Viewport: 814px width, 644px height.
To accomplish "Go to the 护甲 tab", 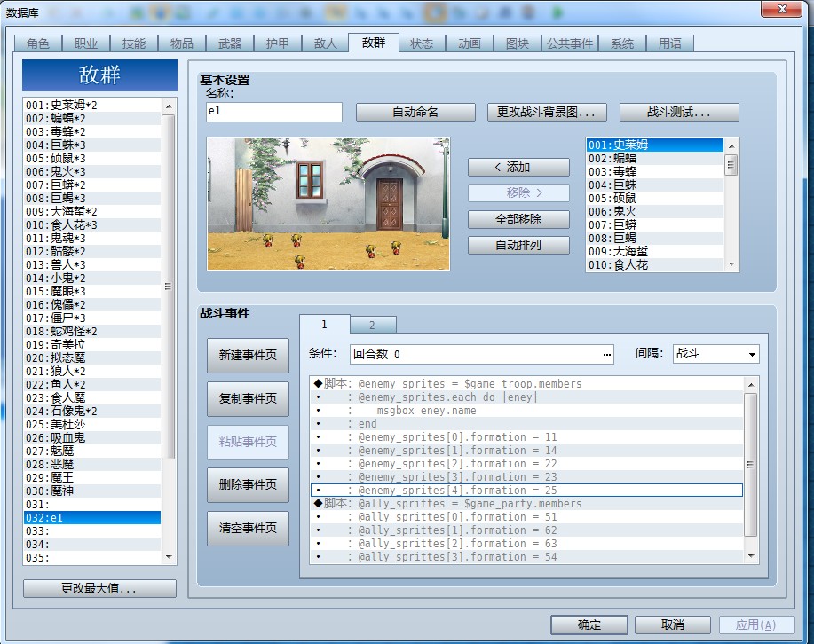I will (x=278, y=43).
